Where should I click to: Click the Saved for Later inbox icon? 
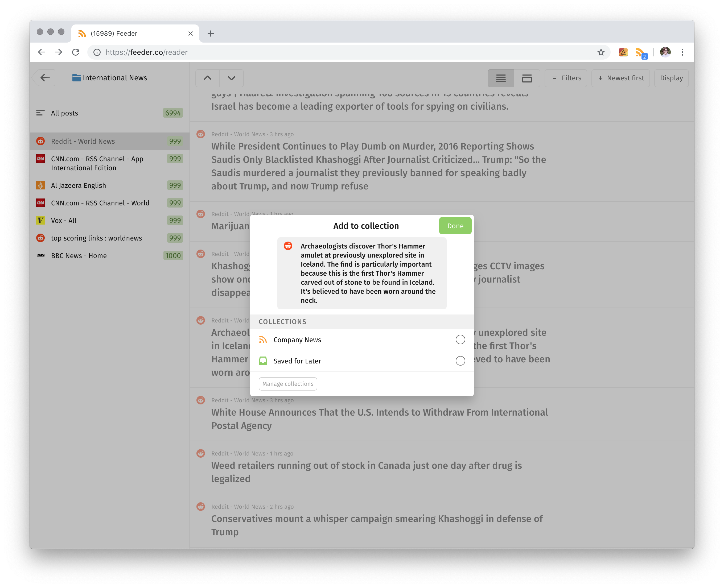[263, 361]
